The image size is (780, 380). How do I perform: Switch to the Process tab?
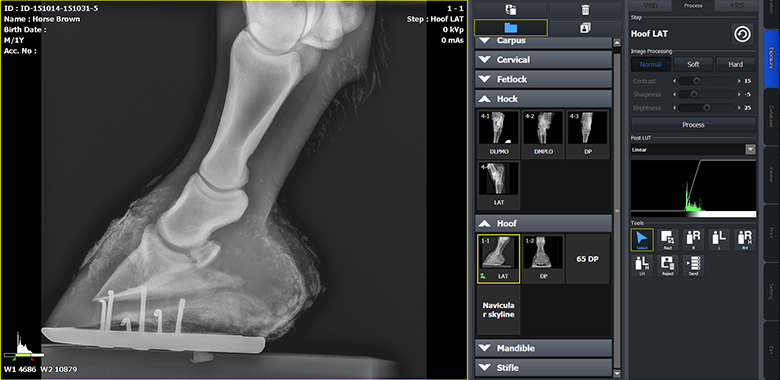[x=693, y=5]
